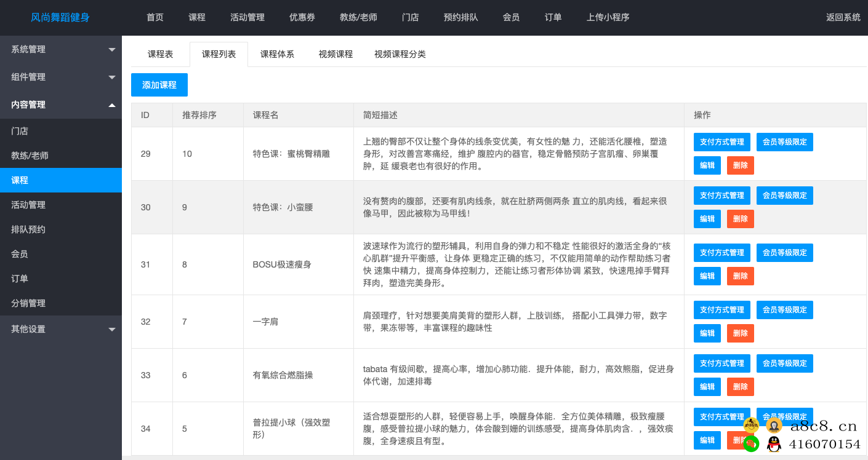Open 支付方式管理 for 蜜桃臀精雕 course
The image size is (868, 460).
click(722, 142)
